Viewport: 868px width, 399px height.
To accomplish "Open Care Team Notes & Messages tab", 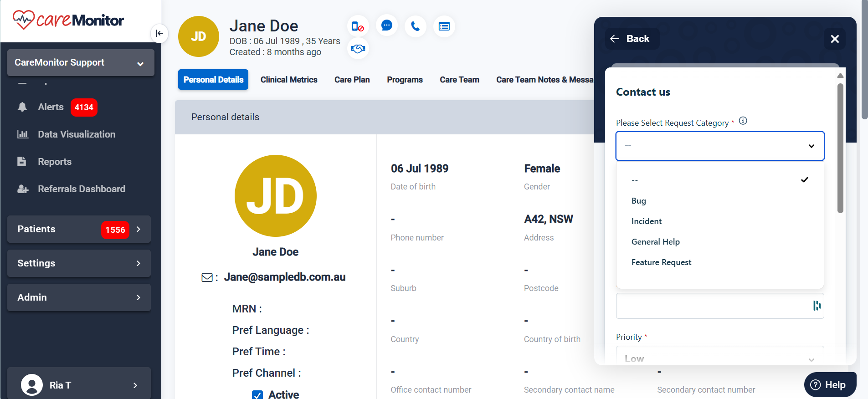I will coord(544,80).
